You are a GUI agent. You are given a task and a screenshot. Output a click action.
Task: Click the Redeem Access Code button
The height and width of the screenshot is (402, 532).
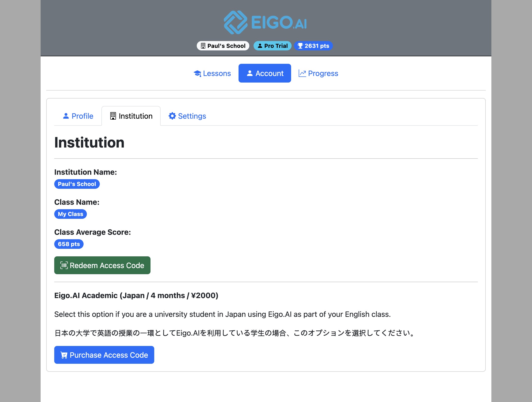(x=102, y=265)
